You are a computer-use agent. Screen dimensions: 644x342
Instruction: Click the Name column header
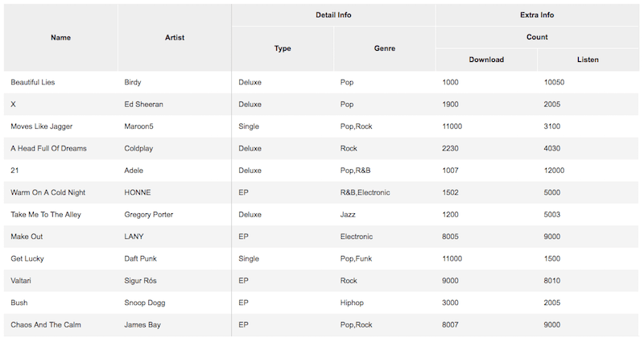pos(60,37)
